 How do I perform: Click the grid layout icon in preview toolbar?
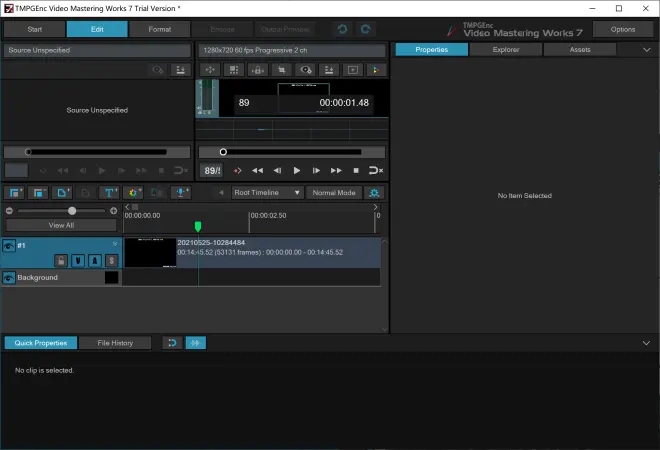tap(234, 70)
